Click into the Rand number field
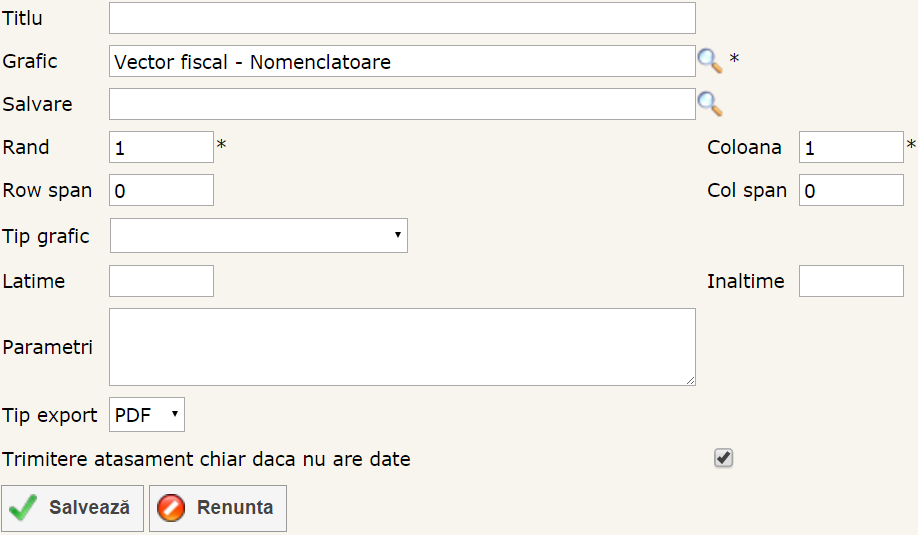 pyautogui.click(x=161, y=147)
